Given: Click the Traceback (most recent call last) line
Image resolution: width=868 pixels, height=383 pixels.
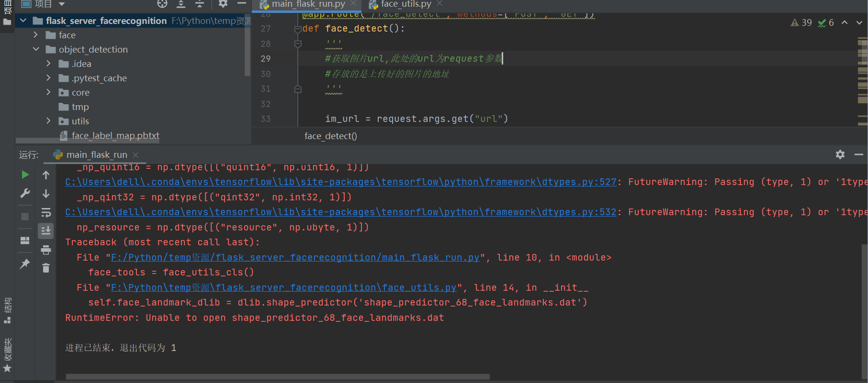Looking at the screenshot, I should 163,242.
